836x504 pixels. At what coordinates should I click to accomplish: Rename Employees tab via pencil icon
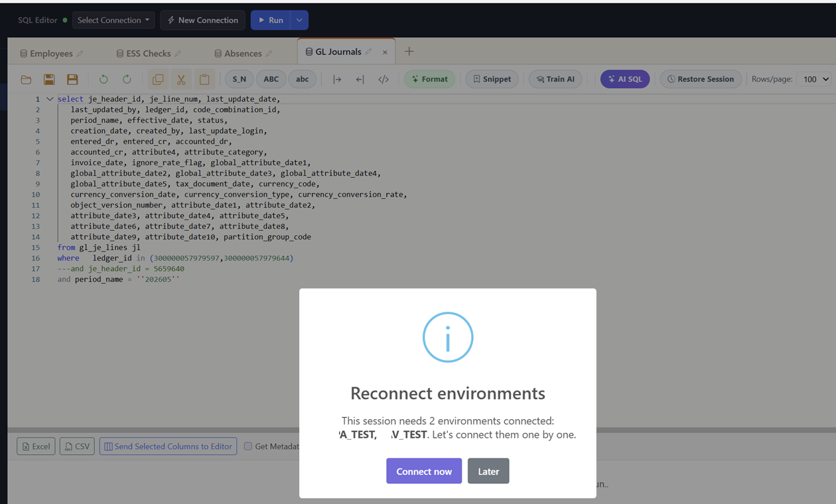point(80,54)
